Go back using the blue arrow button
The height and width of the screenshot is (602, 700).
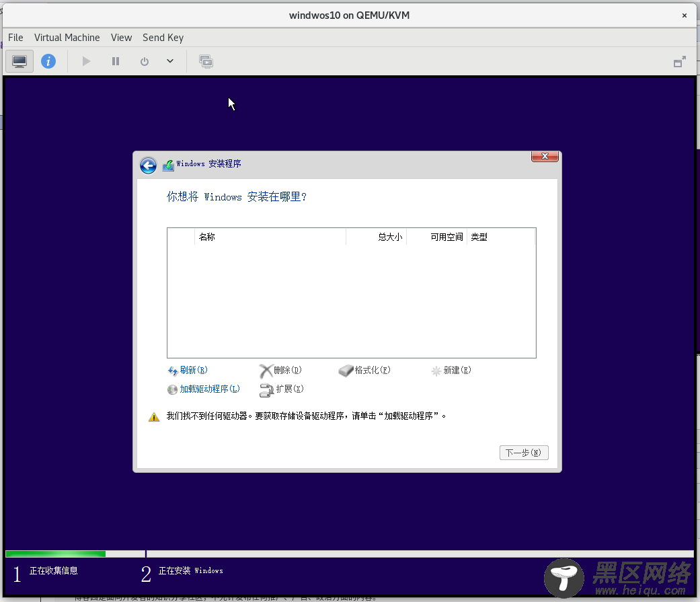point(148,165)
